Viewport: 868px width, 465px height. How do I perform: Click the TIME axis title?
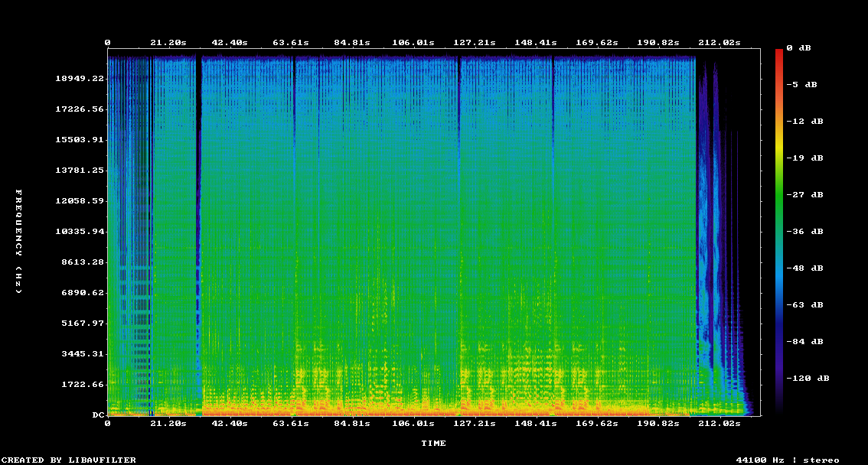point(433,444)
